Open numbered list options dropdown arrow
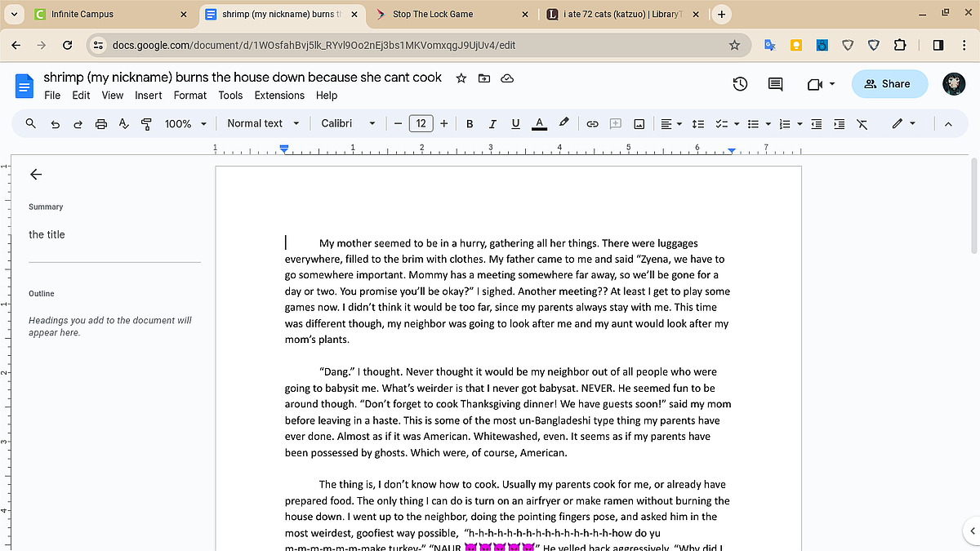This screenshot has height=551, width=980. tap(800, 123)
